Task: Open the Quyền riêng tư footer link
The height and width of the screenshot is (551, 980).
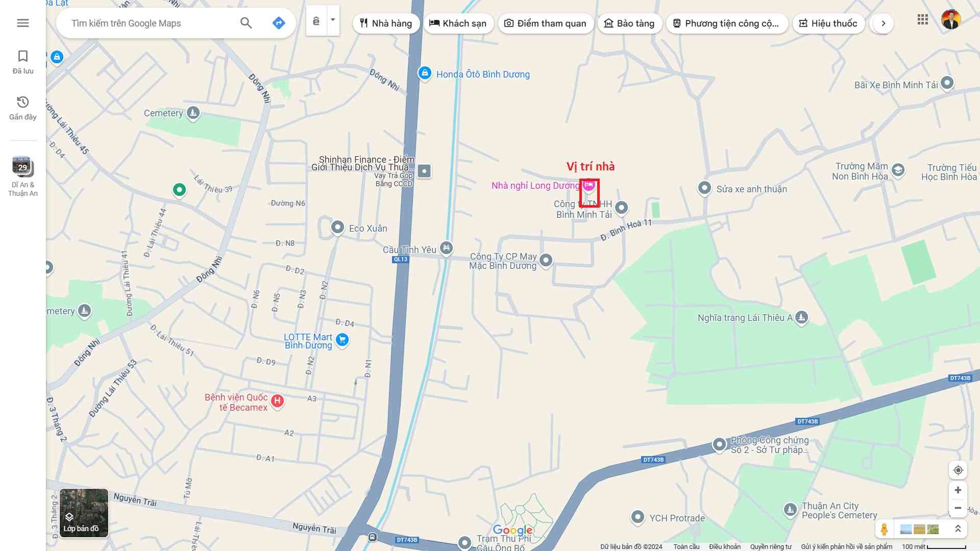Action: click(770, 546)
